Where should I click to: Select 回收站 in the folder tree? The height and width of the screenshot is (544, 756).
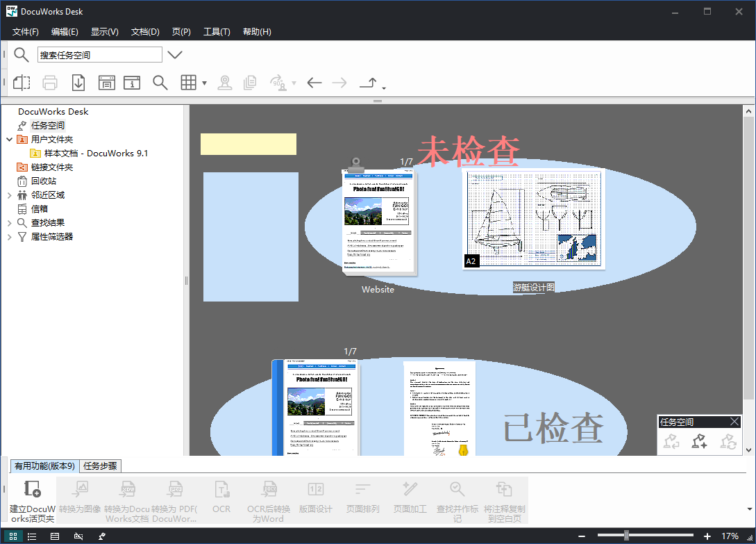(44, 181)
